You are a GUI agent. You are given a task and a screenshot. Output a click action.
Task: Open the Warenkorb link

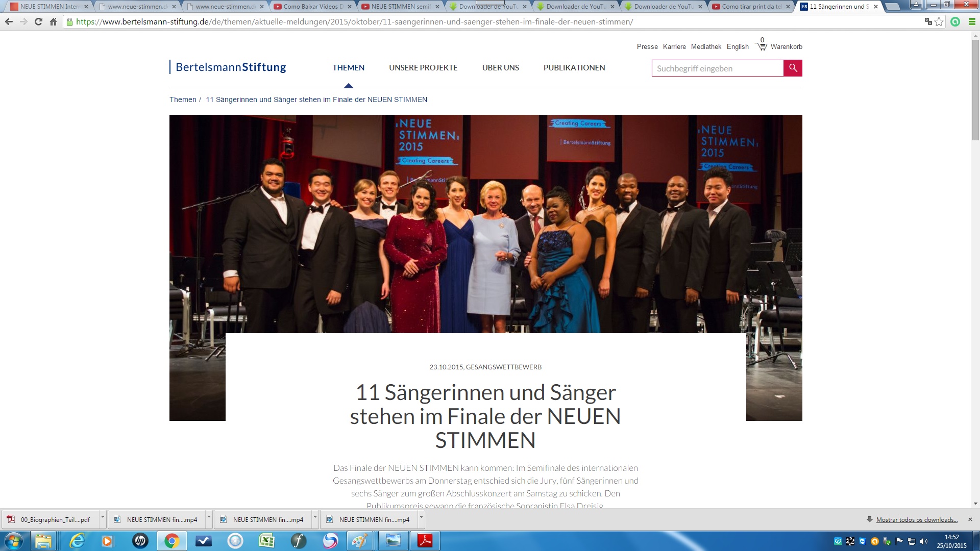tap(786, 46)
